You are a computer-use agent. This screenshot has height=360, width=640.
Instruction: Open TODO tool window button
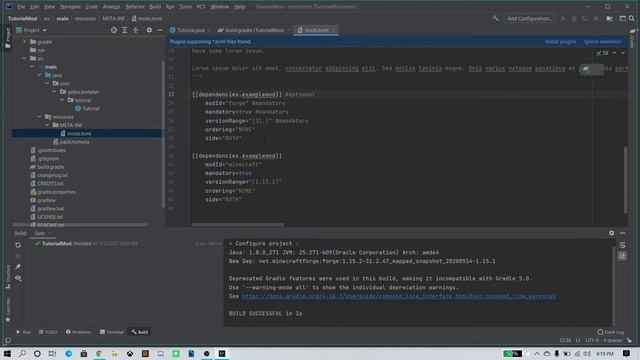tap(48, 332)
